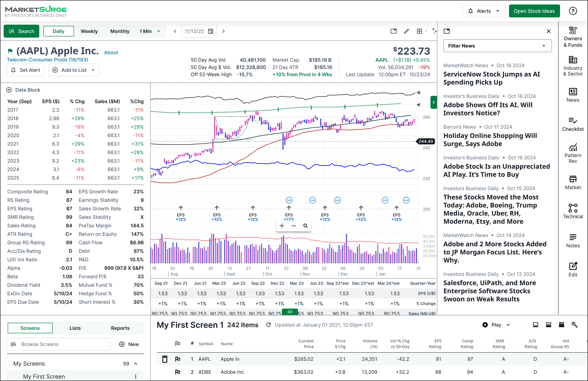Open the Pattern Rec sidebar tool

572,153
